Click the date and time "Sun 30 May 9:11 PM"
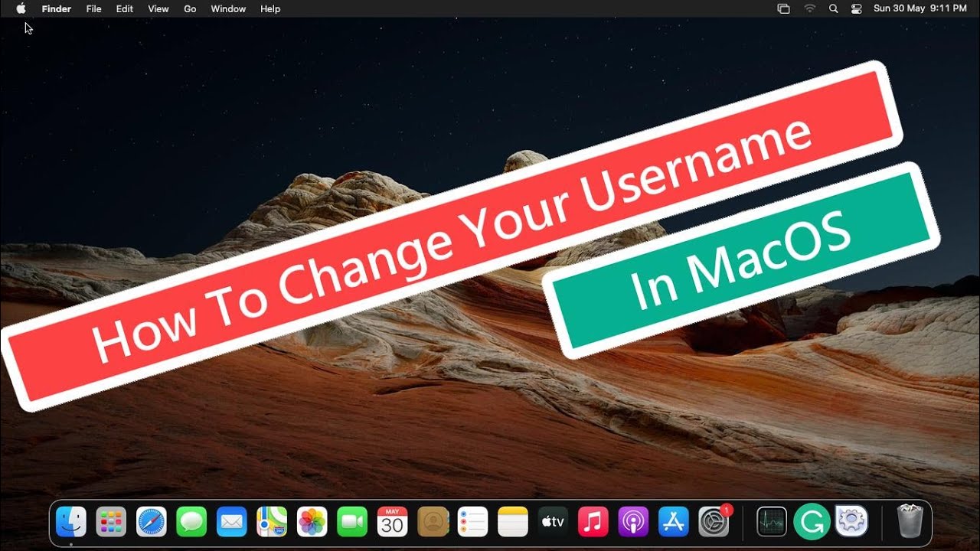Viewport: 980px width, 551px height. click(920, 8)
